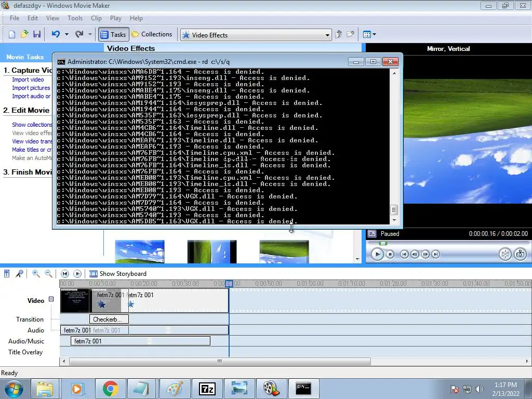
Task: Open the Video Effects collection dropdown
Action: coord(256,35)
